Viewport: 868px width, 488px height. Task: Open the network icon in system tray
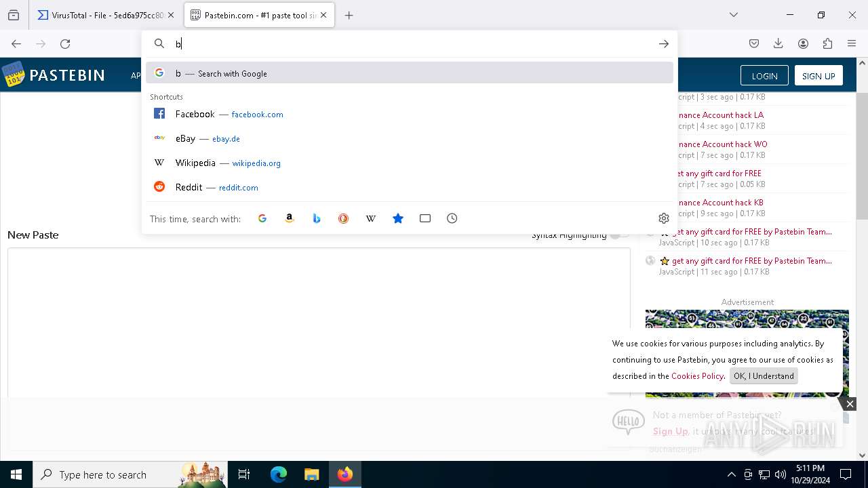coord(764,474)
